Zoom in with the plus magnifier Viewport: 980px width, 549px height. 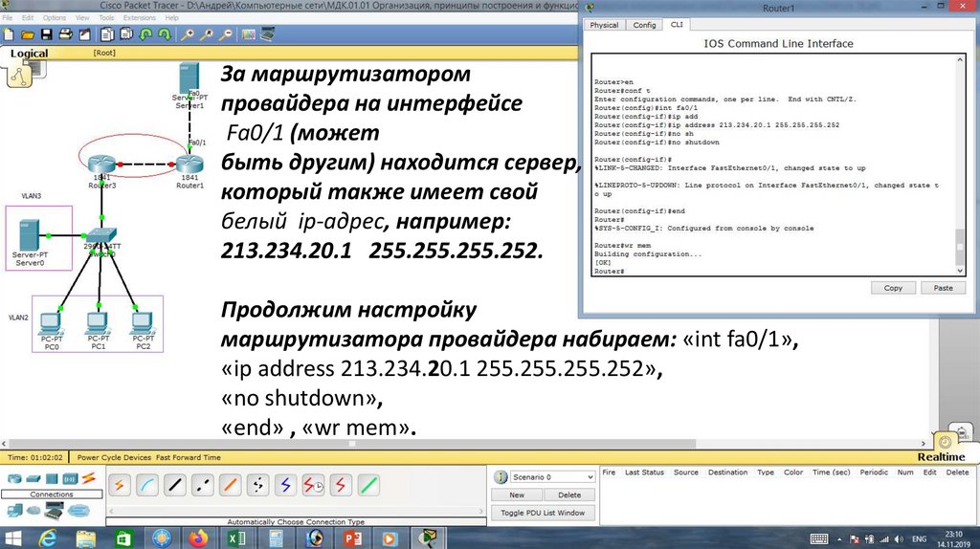click(x=187, y=34)
